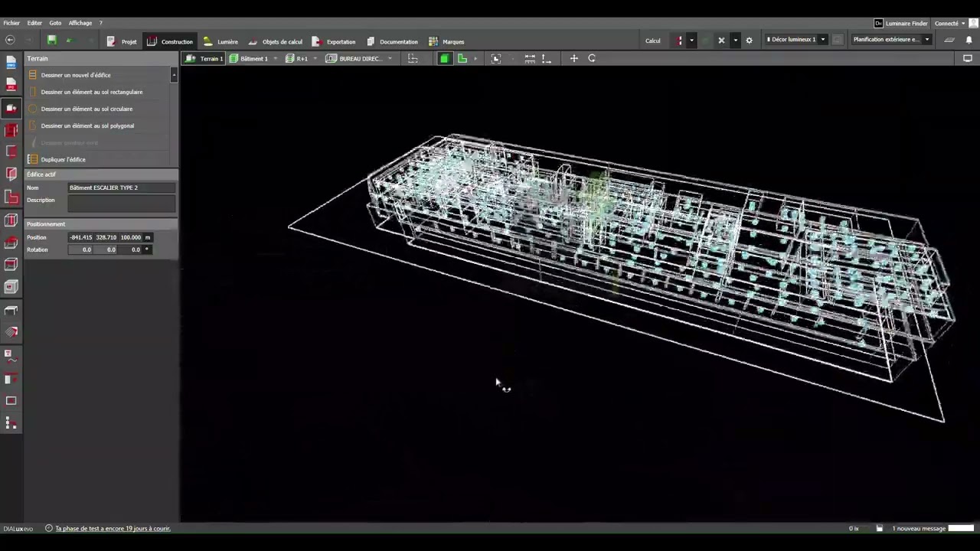Switch to the Projet tab
Viewport: 980px width, 551px height.
coord(122,41)
